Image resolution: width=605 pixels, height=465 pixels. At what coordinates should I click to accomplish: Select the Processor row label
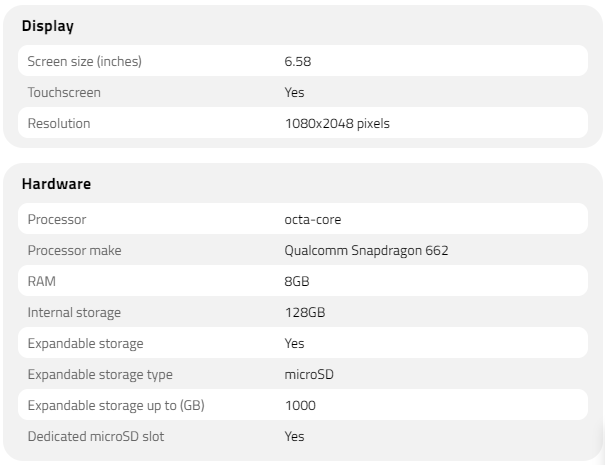(x=57, y=219)
